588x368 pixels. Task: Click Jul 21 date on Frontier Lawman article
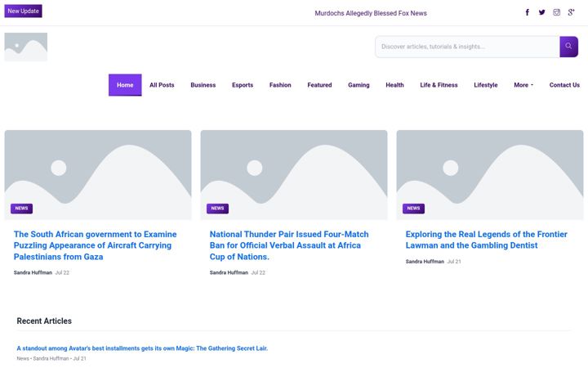pyautogui.click(x=454, y=262)
